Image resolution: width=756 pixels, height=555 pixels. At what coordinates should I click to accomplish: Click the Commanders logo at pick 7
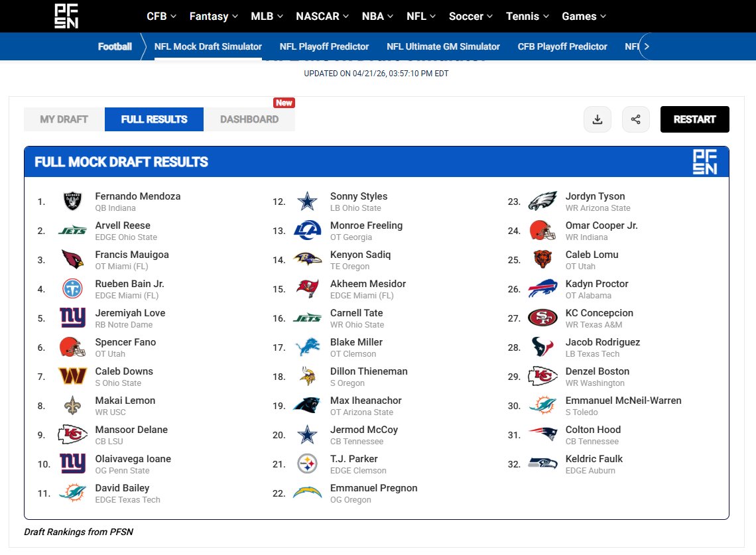[73, 376]
